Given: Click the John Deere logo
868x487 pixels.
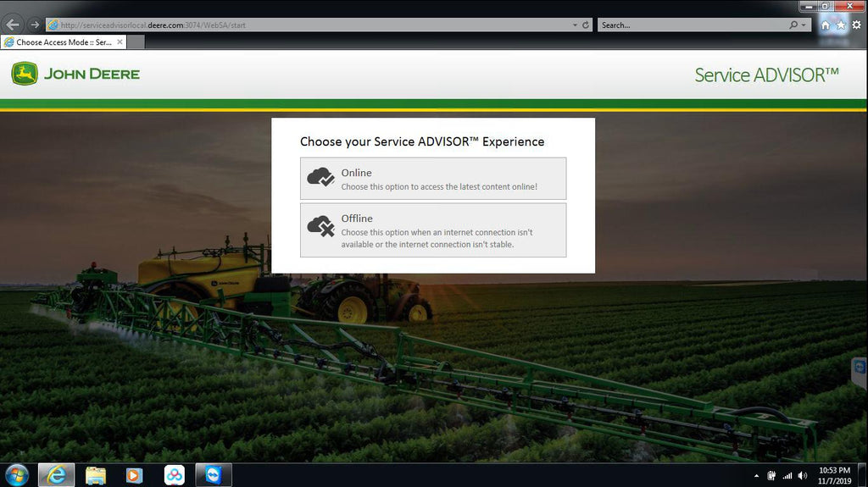Looking at the screenshot, I should (75, 74).
